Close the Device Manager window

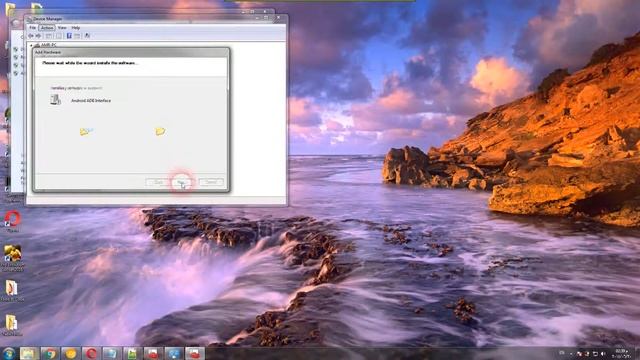click(278, 18)
